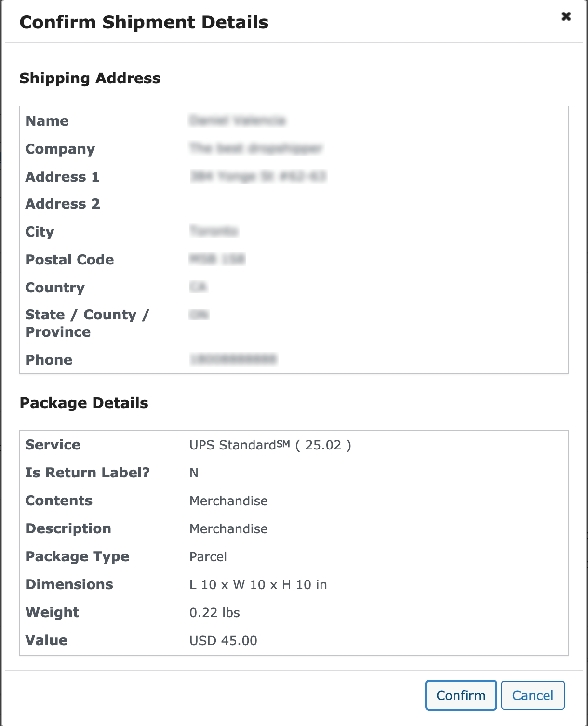
Task: Click the Confirm button
Action: tap(460, 695)
